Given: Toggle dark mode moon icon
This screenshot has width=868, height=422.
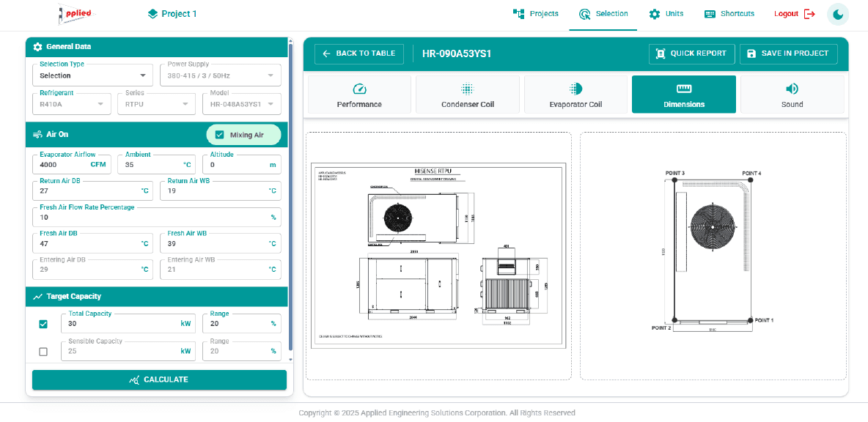Looking at the screenshot, I should click(837, 15).
